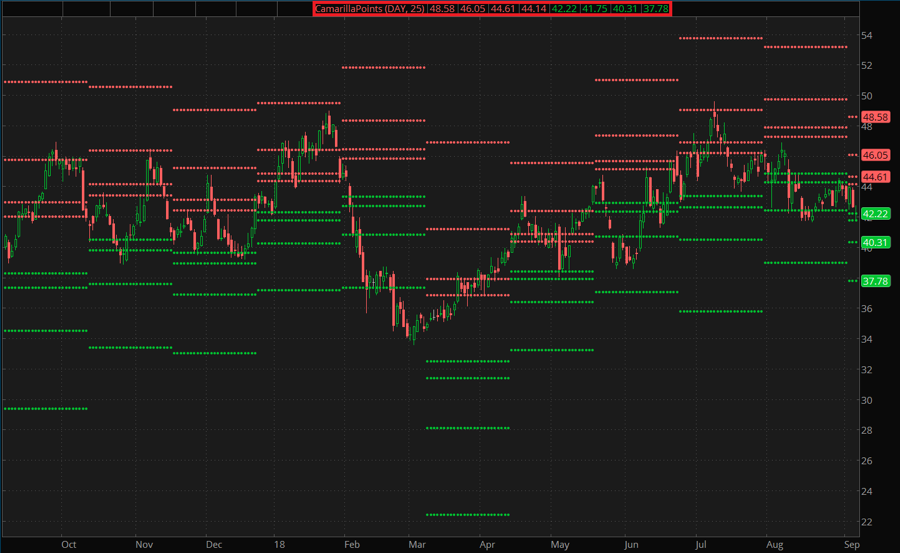The image size is (900, 553).
Task: Click the 54 level on price axis
Action: click(x=868, y=35)
